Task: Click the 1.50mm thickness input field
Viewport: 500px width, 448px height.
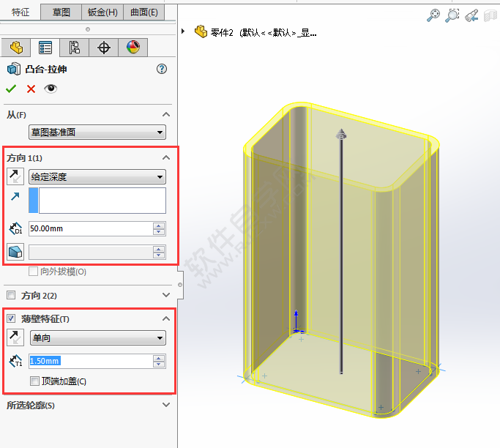Action: 91,362
